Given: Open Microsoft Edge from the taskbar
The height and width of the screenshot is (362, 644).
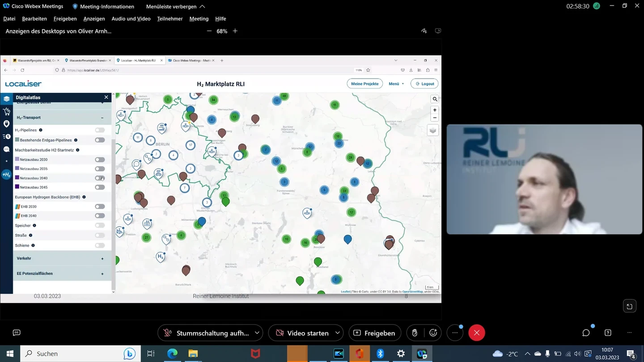Looking at the screenshot, I should (172, 354).
